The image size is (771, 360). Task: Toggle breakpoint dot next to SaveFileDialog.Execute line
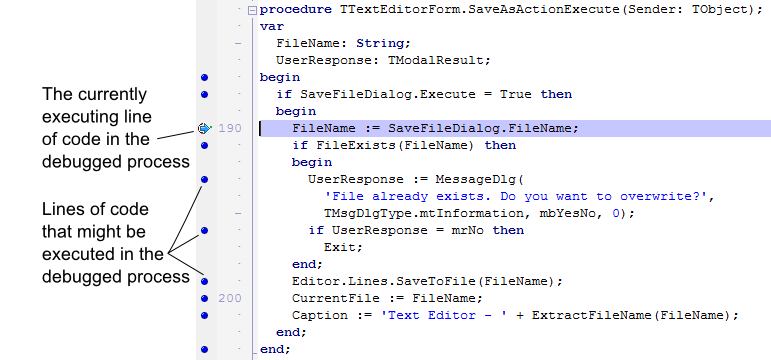click(x=205, y=94)
